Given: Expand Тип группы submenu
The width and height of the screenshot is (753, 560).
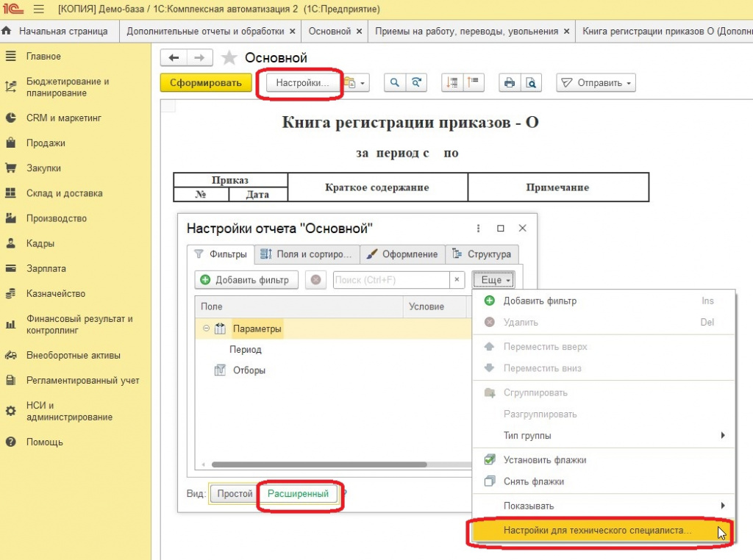Looking at the screenshot, I should click(x=604, y=435).
